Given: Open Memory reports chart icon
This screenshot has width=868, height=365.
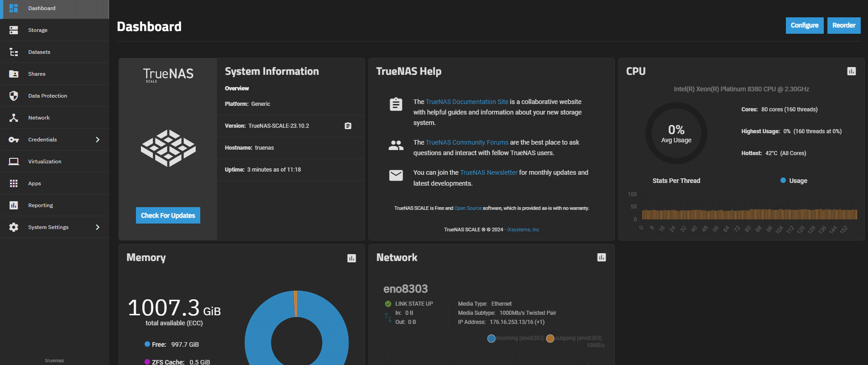Looking at the screenshot, I should (352, 258).
